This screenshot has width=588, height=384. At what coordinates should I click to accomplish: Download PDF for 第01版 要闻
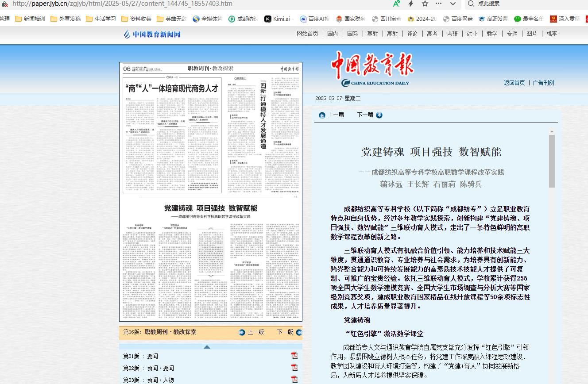294,356
